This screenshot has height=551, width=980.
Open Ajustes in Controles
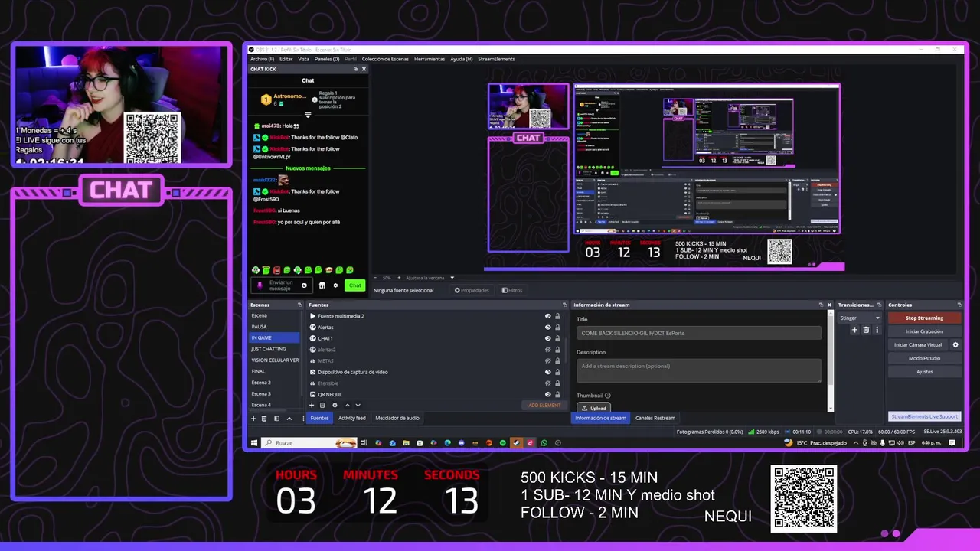924,372
